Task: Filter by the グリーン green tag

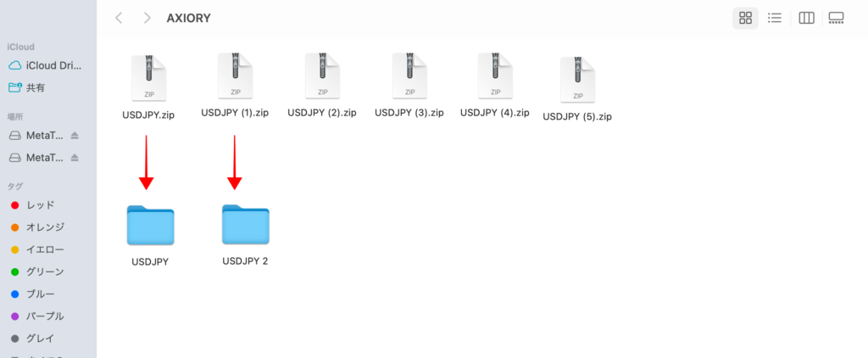Action: [x=46, y=271]
